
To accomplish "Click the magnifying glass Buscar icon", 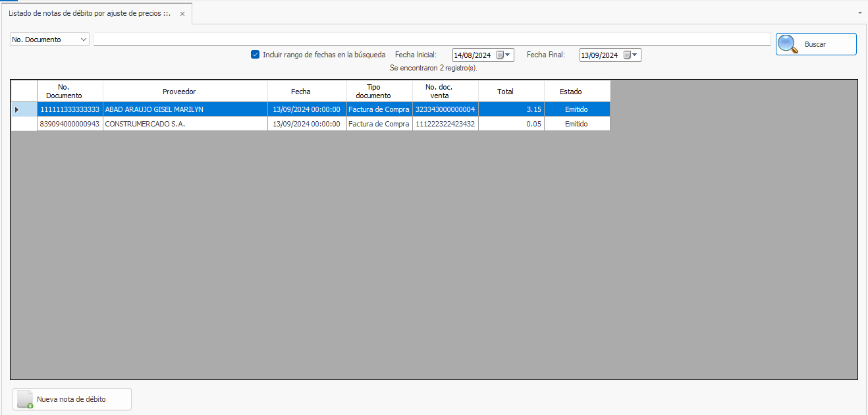I will click(x=788, y=44).
